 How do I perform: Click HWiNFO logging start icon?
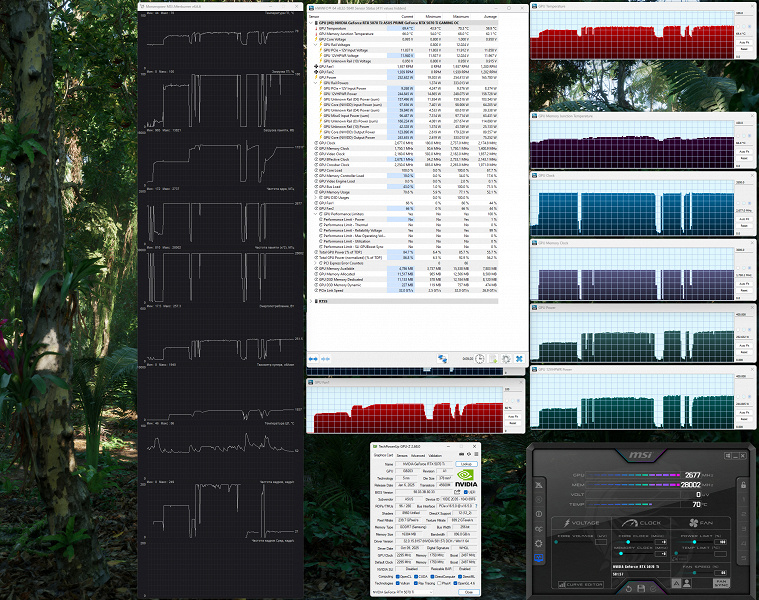coord(493,359)
